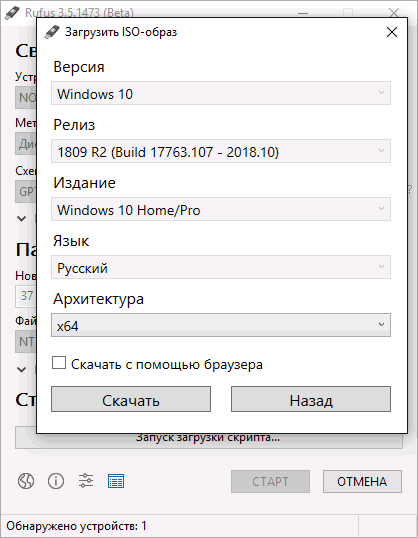Click the Скачать button
This screenshot has width=418, height=538.
[131, 399]
